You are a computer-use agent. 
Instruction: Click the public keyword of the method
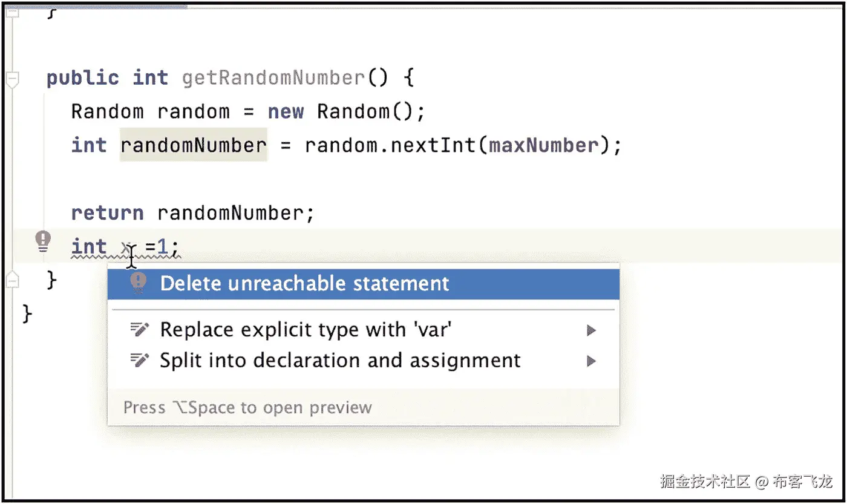point(82,78)
